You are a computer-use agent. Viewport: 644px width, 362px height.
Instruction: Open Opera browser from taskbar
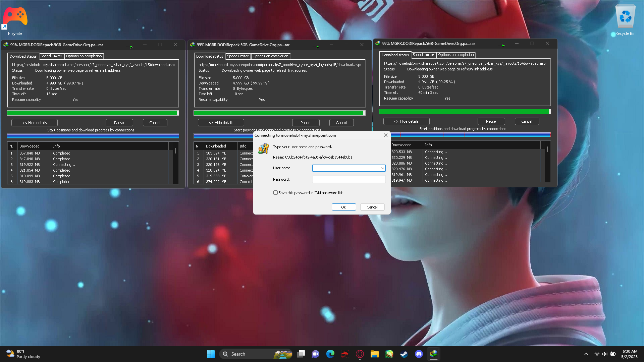[360, 354]
